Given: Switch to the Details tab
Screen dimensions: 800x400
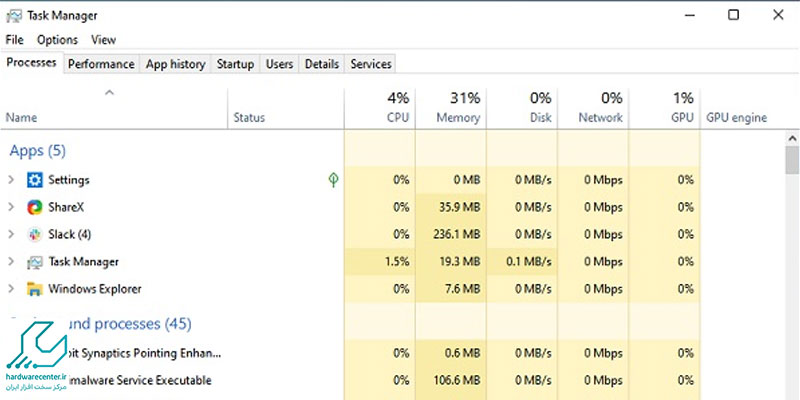Looking at the screenshot, I should click(x=322, y=64).
